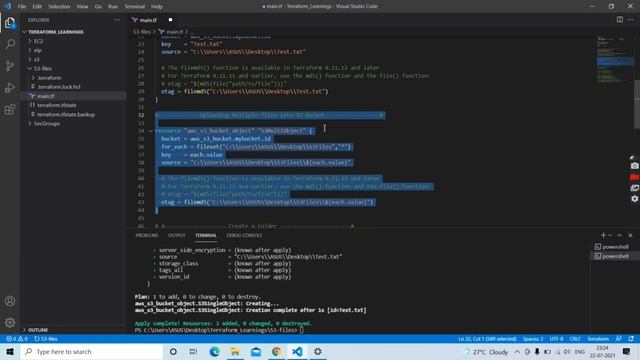Open Source Control view in activity bar
640x360 pixels.
point(10,66)
